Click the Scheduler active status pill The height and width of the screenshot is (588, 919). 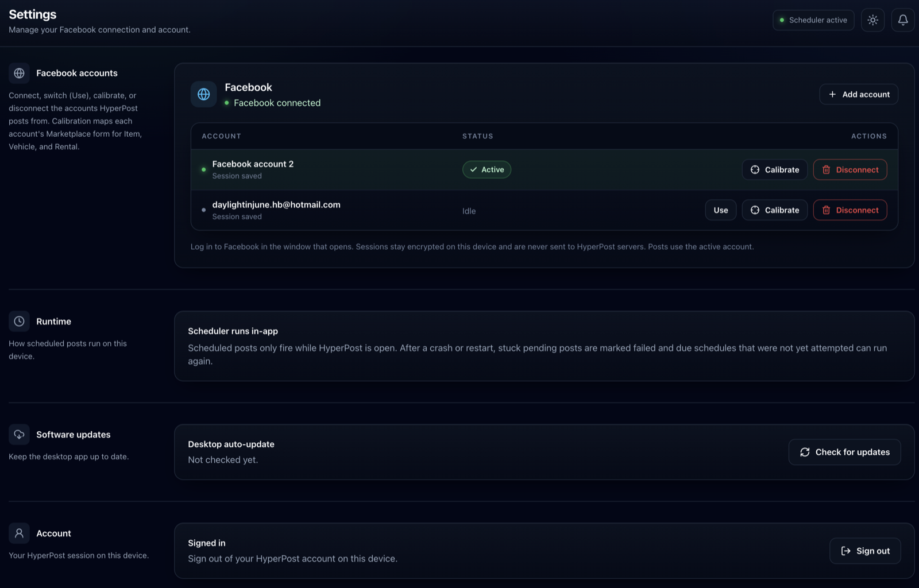(813, 20)
